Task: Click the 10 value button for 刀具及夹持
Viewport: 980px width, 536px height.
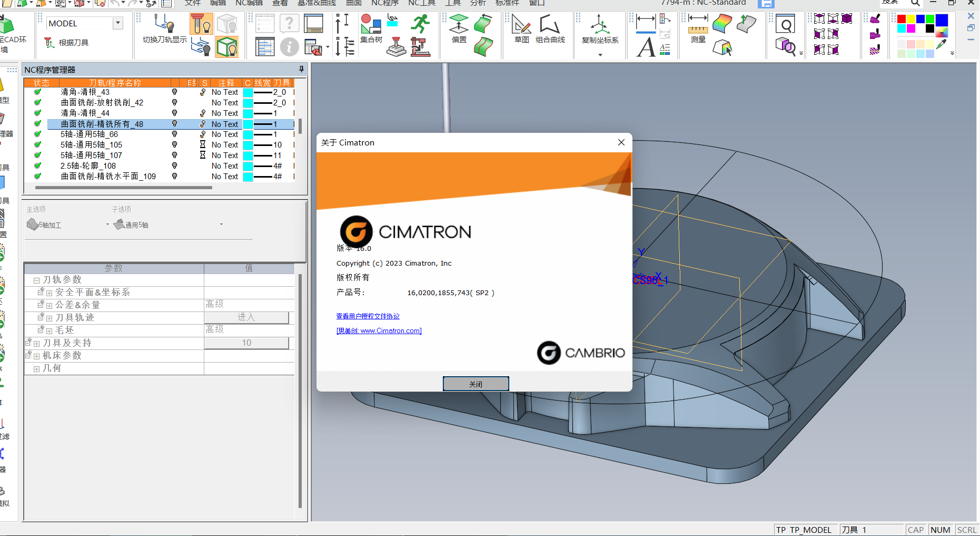Action: pos(246,343)
